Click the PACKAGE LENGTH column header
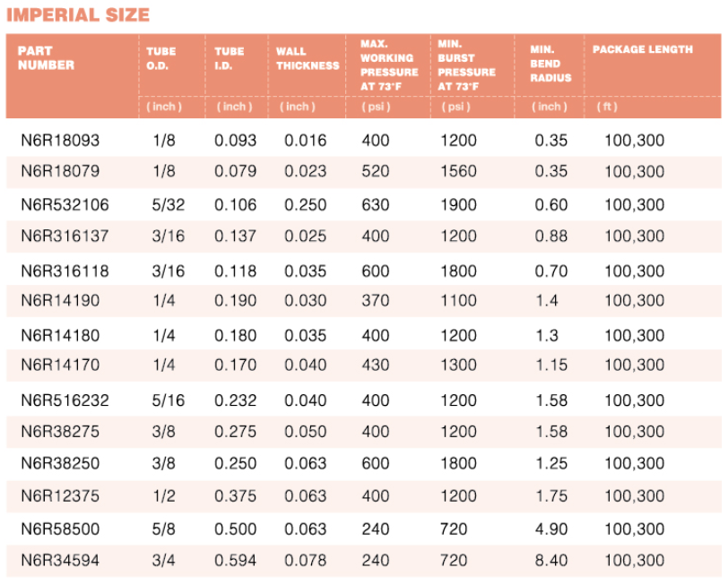This screenshot has width=728, height=585. tap(642, 49)
